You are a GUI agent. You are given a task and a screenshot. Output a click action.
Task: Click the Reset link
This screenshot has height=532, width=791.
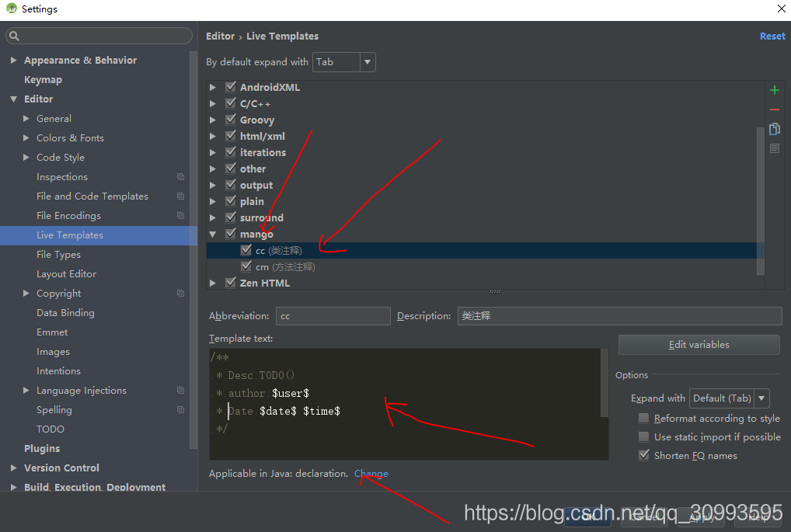(772, 37)
